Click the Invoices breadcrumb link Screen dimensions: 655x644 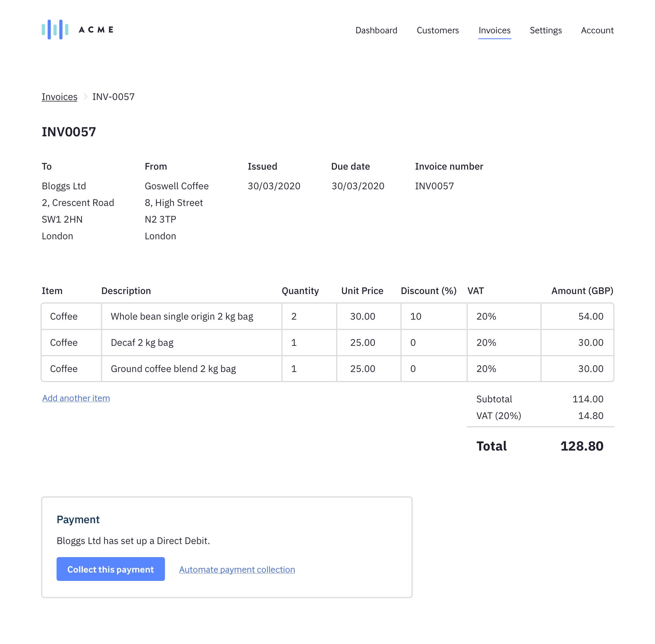[59, 97]
